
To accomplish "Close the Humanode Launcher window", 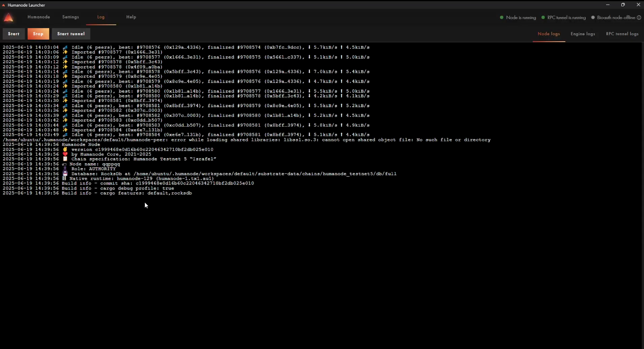I will coord(638,5).
